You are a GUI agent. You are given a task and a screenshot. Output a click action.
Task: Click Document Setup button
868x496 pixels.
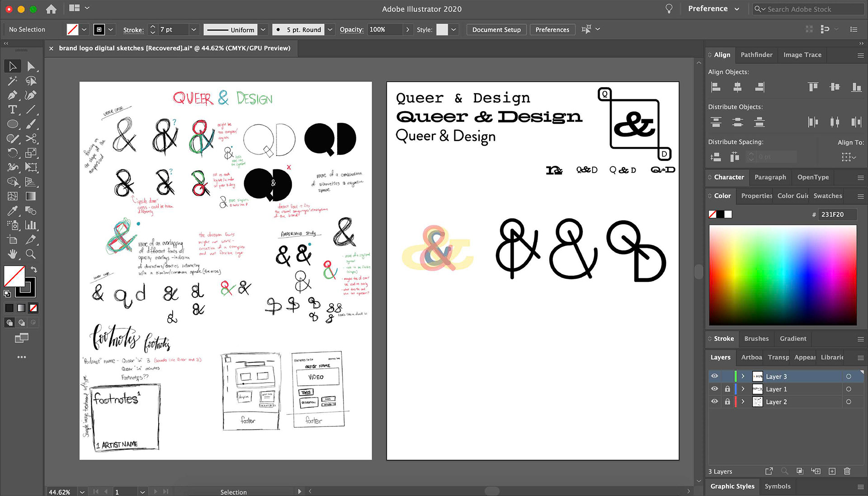point(496,30)
